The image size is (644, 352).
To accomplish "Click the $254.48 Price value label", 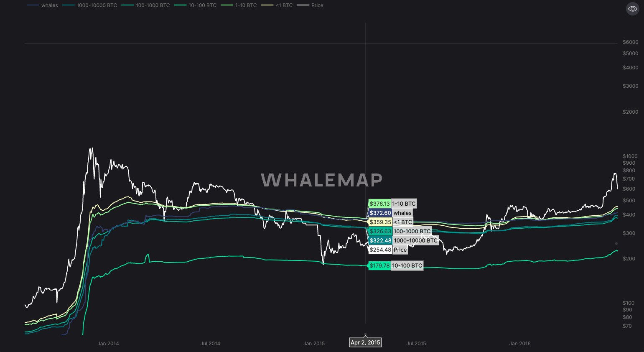I will [388, 250].
